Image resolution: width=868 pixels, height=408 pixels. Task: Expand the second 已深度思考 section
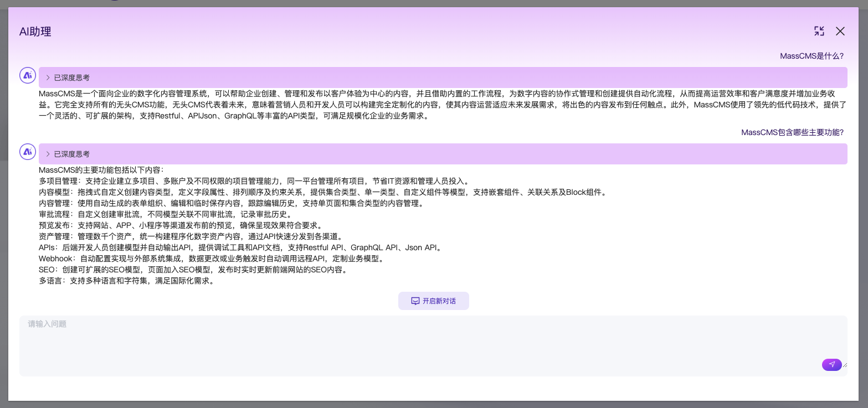tap(443, 154)
